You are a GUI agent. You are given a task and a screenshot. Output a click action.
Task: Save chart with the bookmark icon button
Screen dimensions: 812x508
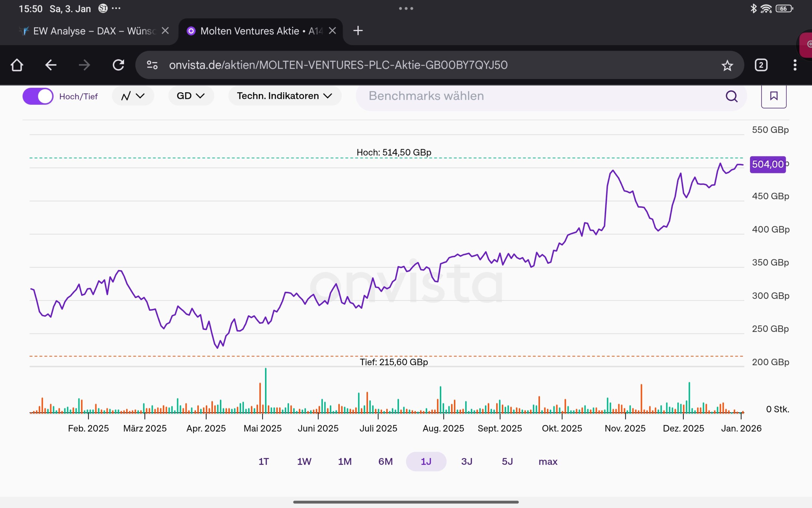[x=773, y=97]
